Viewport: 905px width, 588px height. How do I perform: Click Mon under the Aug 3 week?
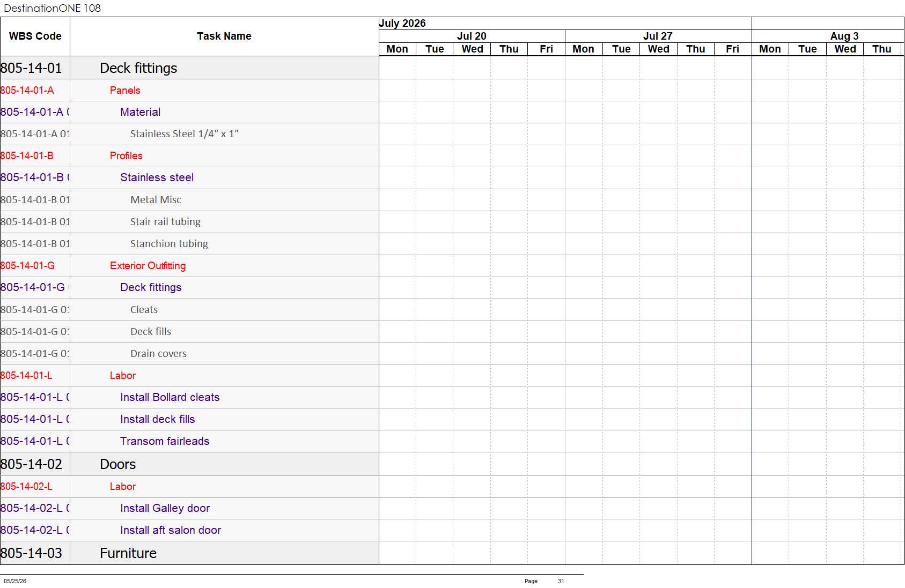(x=770, y=49)
